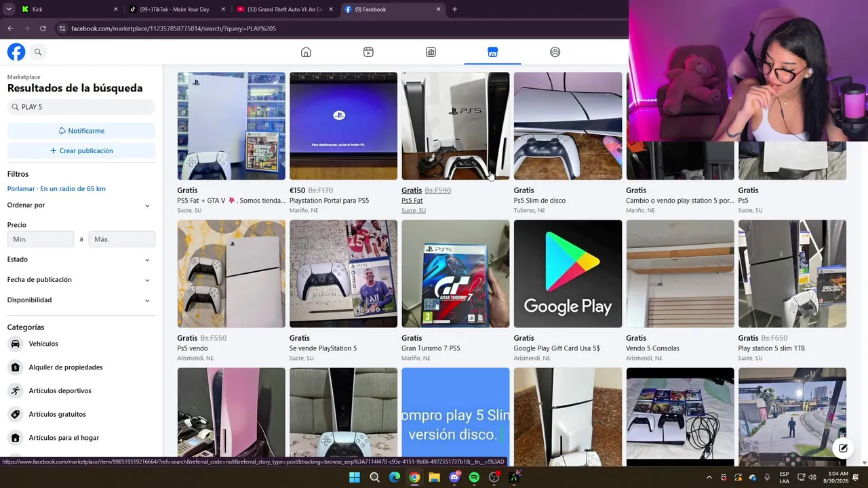Open the Artículos gratuitos category link

(x=57, y=414)
